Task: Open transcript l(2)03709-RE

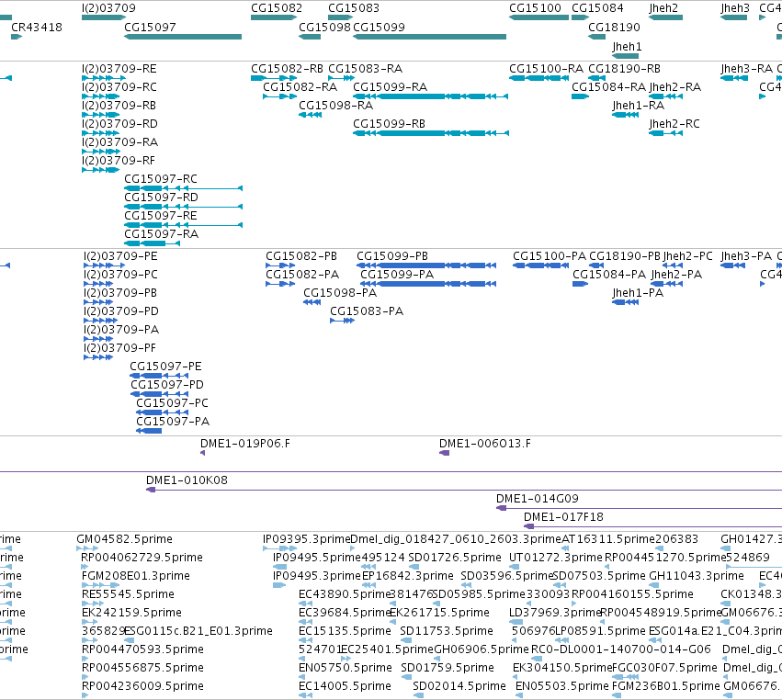Action: [x=104, y=78]
